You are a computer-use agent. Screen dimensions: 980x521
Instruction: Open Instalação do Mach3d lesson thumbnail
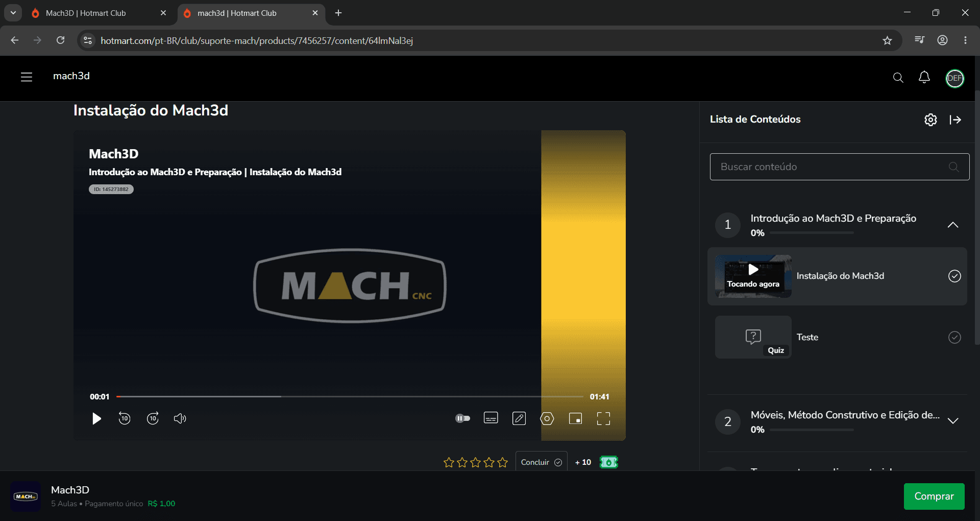pyautogui.click(x=753, y=276)
